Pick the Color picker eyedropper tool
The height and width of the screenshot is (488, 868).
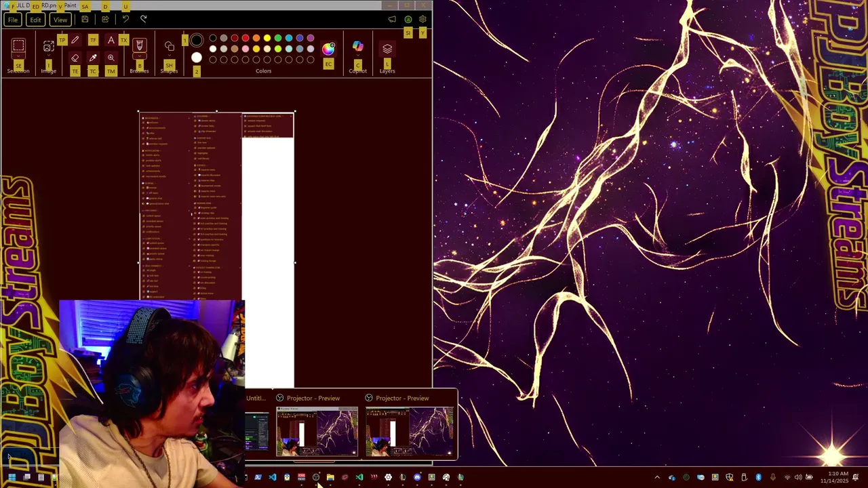[93, 58]
